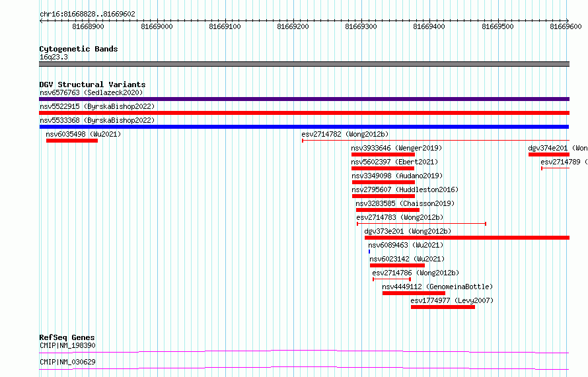
Task: Click the DGV Structural Variants track title
Action: pos(92,85)
